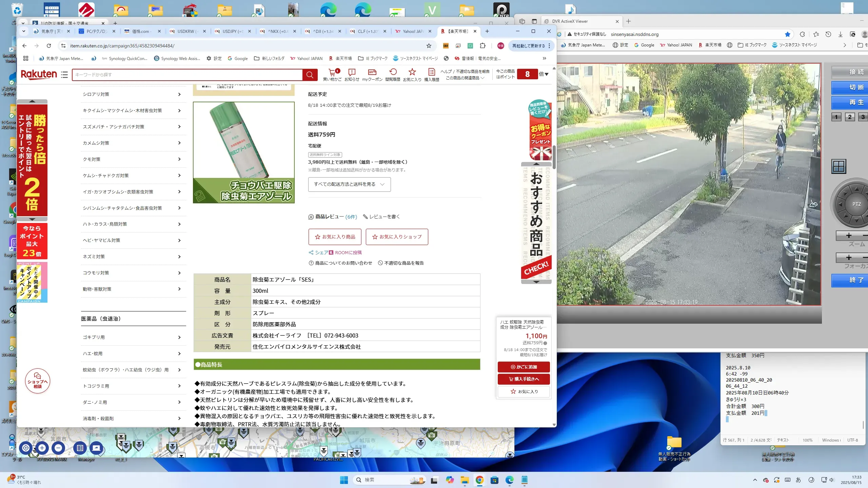Click the red search magnifier button
Screen dimensions: 868x488
point(310,75)
